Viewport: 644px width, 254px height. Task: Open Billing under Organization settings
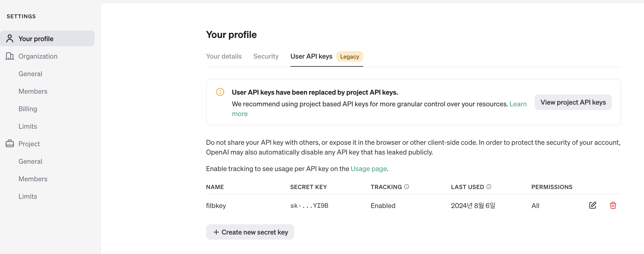click(x=28, y=109)
